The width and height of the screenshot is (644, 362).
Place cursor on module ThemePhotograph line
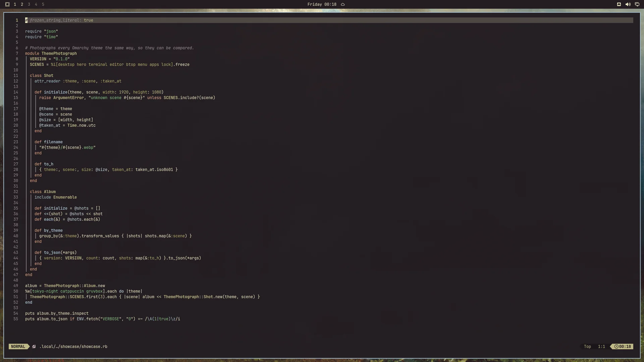[51, 54]
